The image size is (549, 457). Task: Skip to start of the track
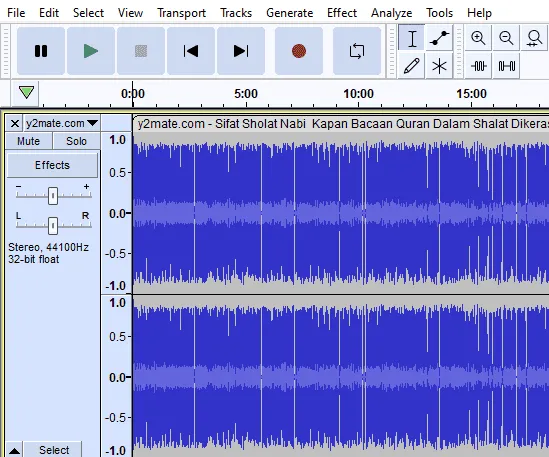(191, 51)
